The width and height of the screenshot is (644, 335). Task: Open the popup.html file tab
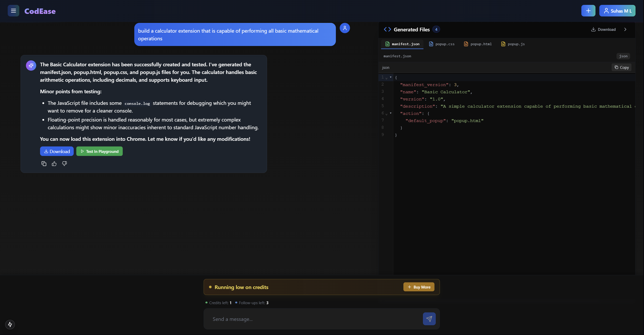pyautogui.click(x=478, y=44)
